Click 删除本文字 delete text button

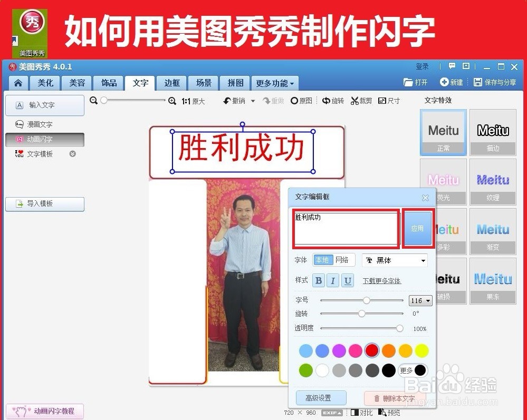(395, 398)
